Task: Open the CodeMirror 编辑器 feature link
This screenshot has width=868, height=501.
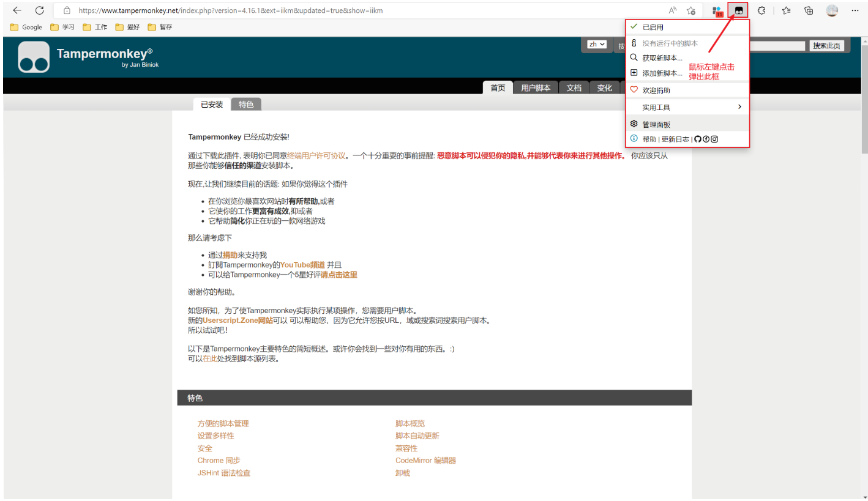Action: point(425,461)
